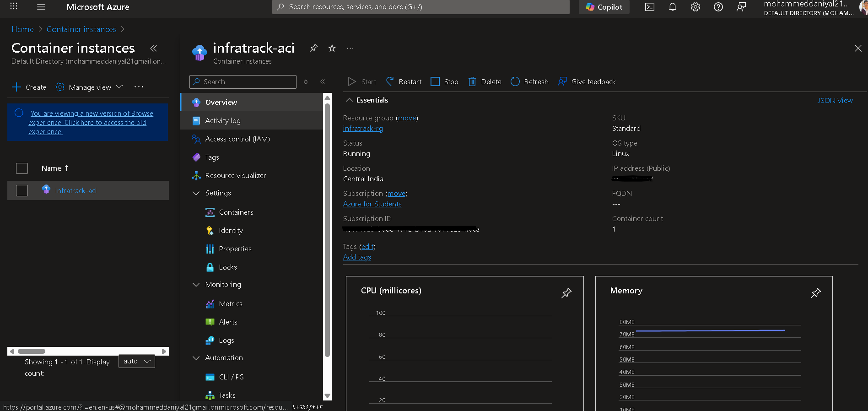Open the notifications bell
The image size is (868, 411).
[673, 7]
